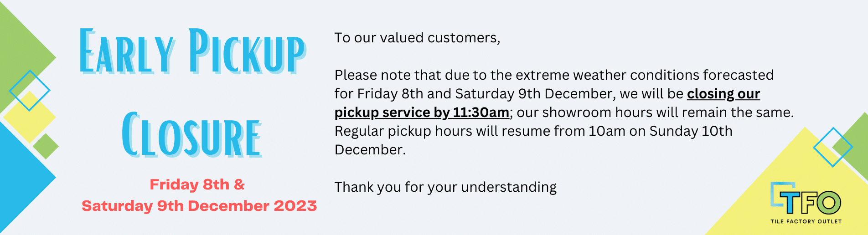Click underlined closing our text

point(723,94)
